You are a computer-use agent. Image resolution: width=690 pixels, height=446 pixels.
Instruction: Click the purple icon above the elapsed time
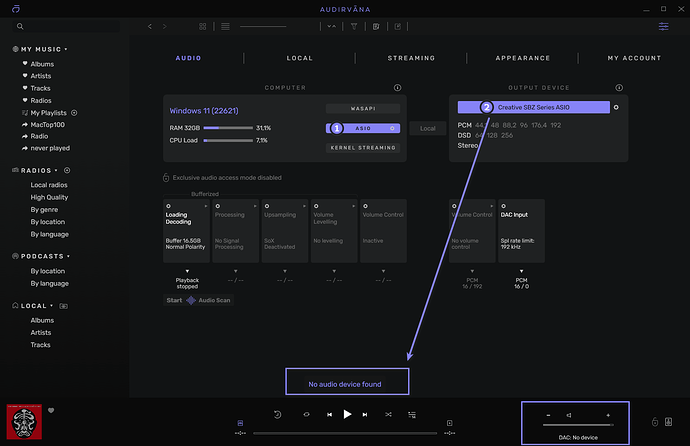(240, 423)
